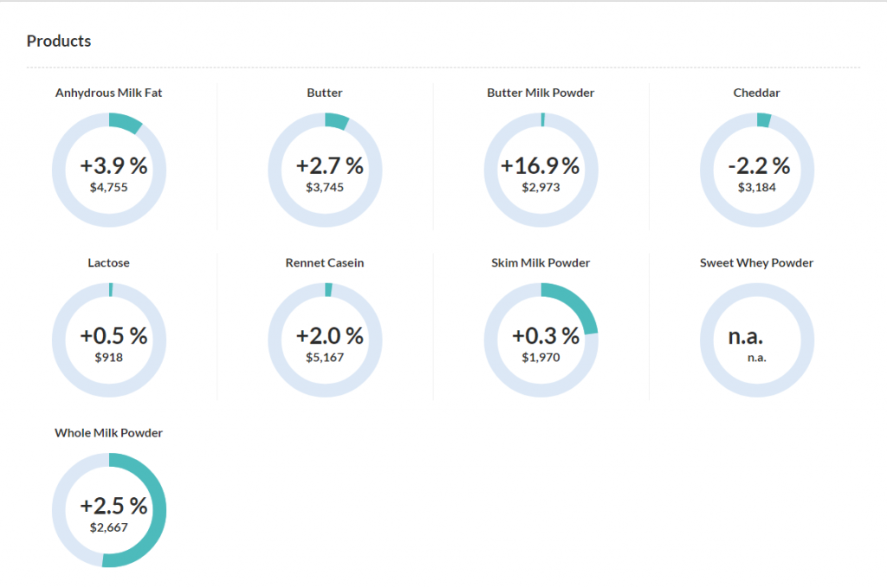Select the large n.a. text in Sweet Whey donut
Screen dimensions: 887x588
745,336
